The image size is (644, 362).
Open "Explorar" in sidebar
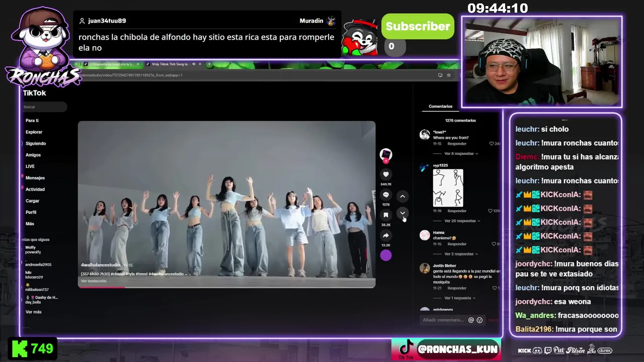tap(34, 132)
